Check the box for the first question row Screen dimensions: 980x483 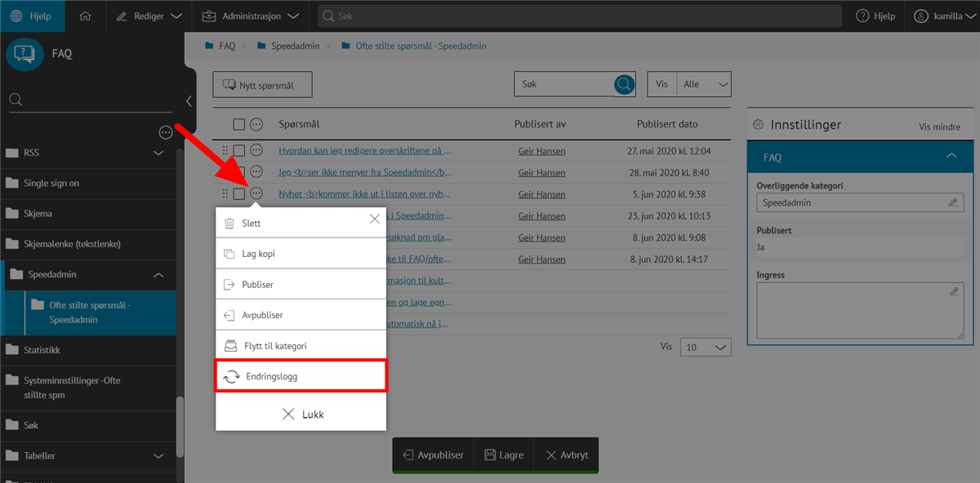coord(238,150)
